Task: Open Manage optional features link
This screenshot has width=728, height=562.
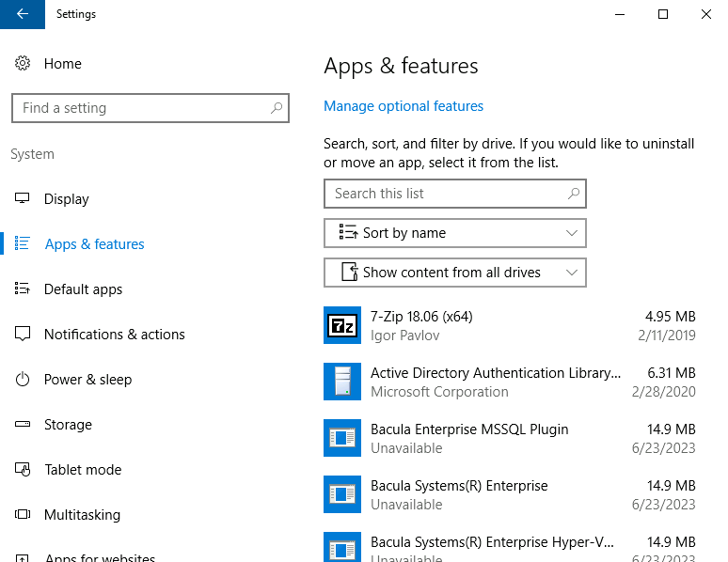Action: (404, 106)
